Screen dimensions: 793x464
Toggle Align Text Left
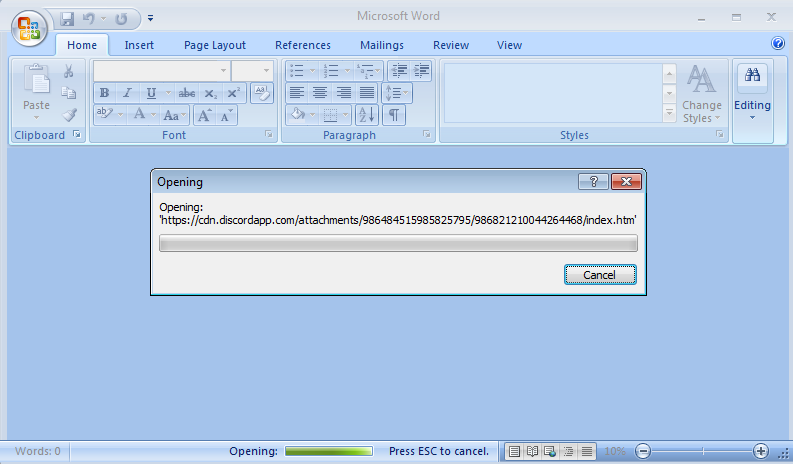click(297, 93)
